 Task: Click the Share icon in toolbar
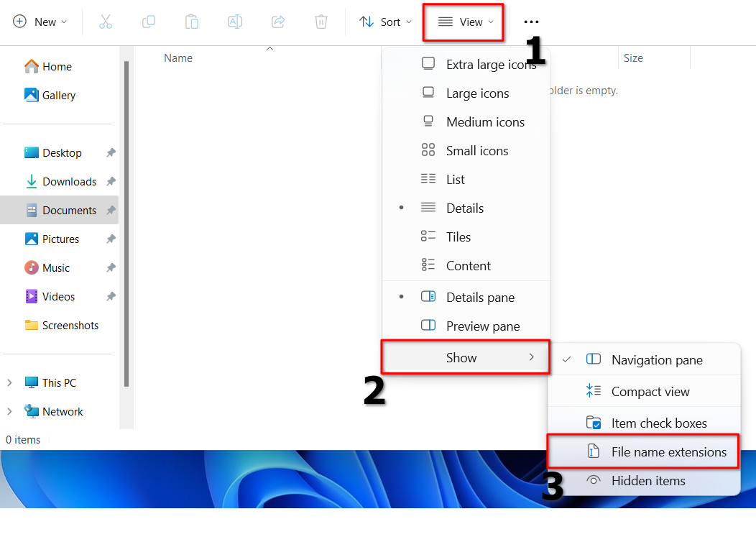[x=278, y=22]
